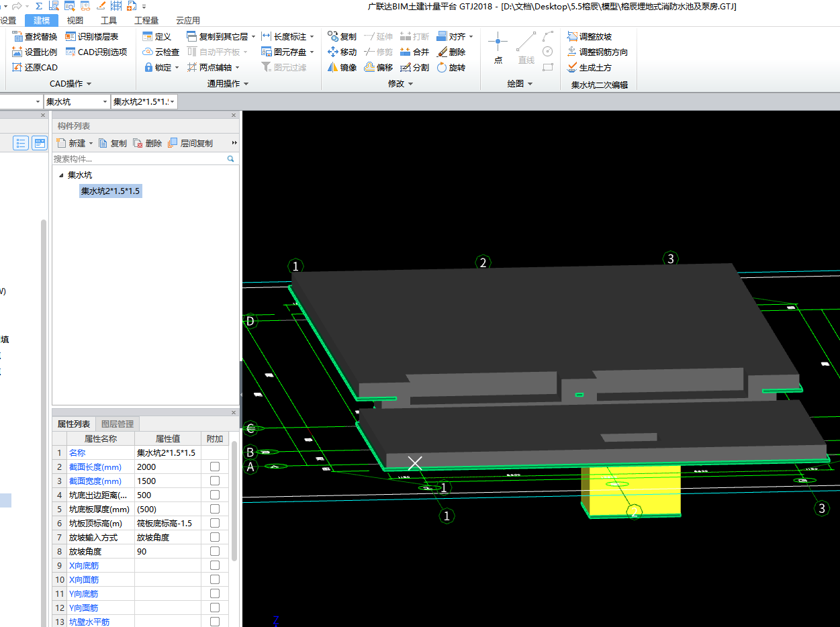This screenshot has height=627, width=840.
Task: Toggle 附加 checkbox for 坑底出边距离 row
Action: pos(215,495)
